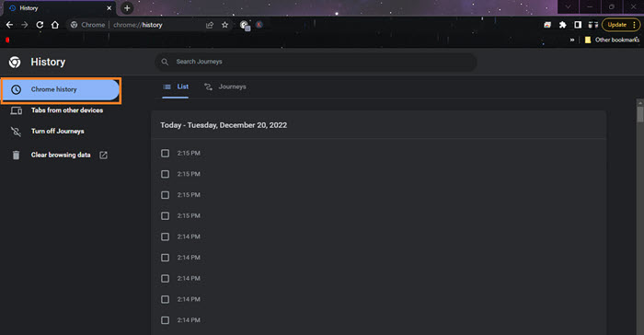This screenshot has height=335, width=644.
Task: Click the clock icon in Chrome history item
Action: pyautogui.click(x=16, y=89)
